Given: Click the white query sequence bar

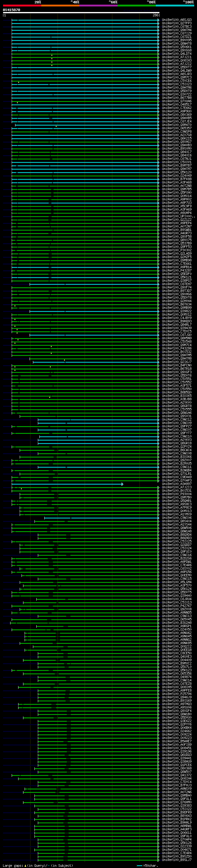Looking at the screenshot, I should pyautogui.click(x=81, y=13).
